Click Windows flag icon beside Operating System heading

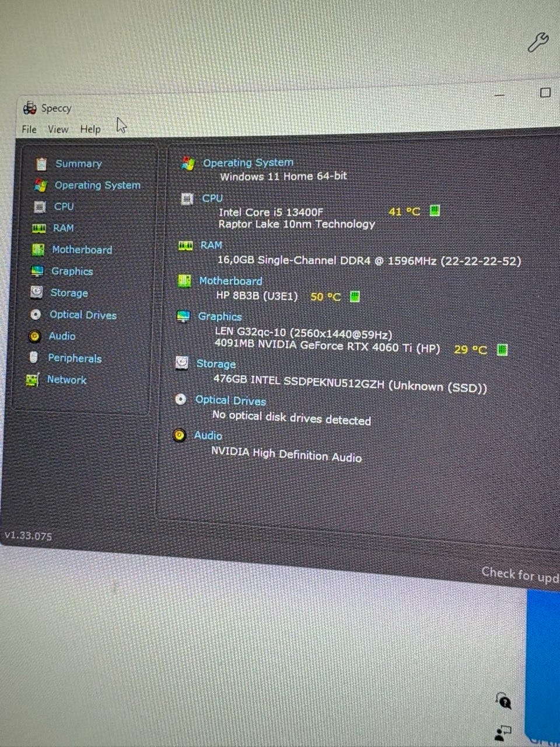point(188,163)
